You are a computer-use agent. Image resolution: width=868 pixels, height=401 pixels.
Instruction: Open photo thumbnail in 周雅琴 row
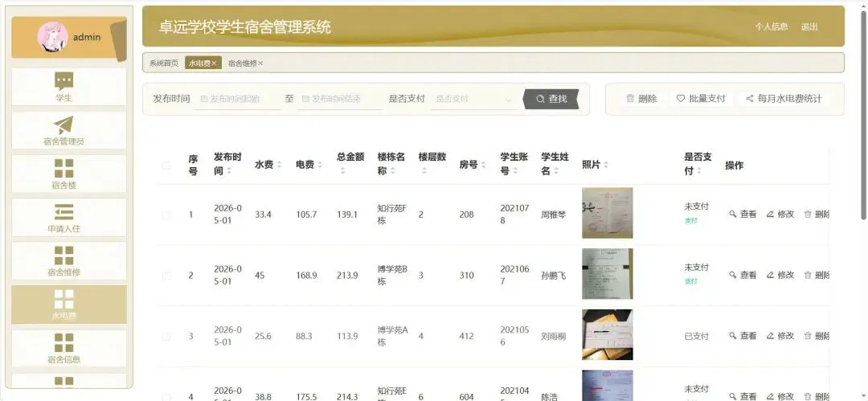(x=608, y=213)
